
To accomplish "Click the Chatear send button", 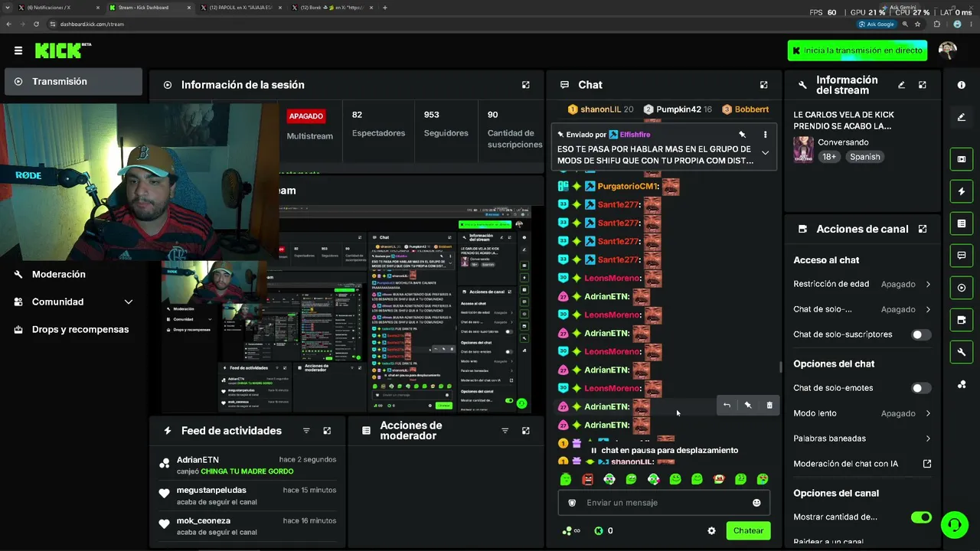I will tap(748, 530).
